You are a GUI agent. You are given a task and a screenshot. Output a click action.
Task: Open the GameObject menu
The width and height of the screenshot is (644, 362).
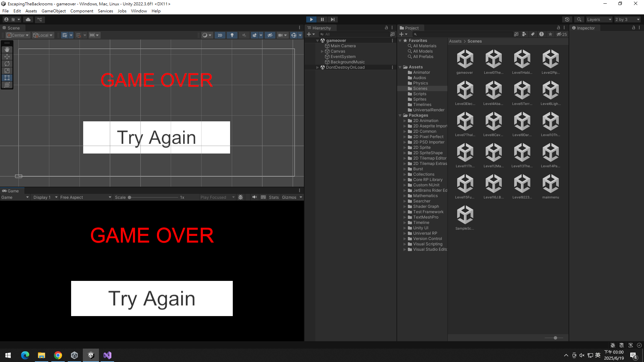[x=54, y=11]
